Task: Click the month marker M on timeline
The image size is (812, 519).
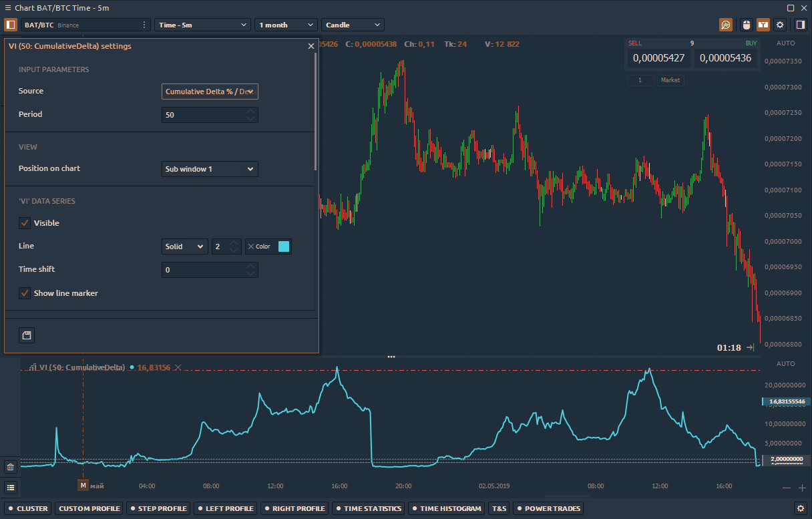Action: click(x=83, y=486)
